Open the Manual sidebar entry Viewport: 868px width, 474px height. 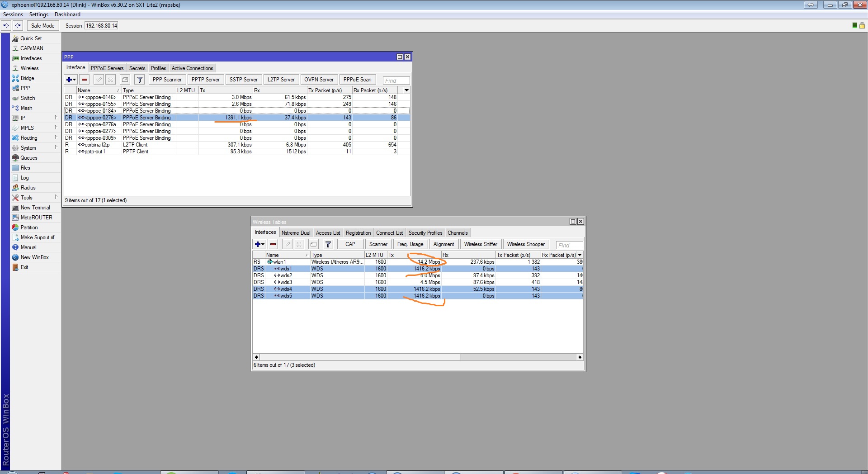pos(28,247)
